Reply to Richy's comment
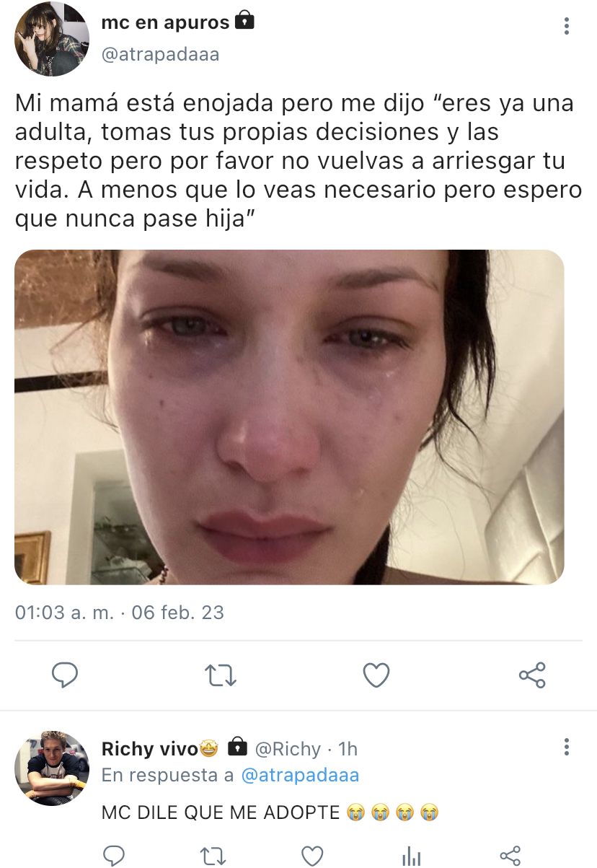 114,856
